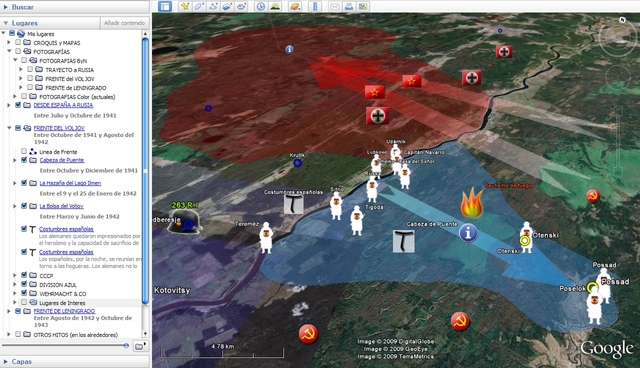Image resolution: width=640 pixels, height=368 pixels.
Task: Click the flame icon on map
Action: [x=472, y=202]
